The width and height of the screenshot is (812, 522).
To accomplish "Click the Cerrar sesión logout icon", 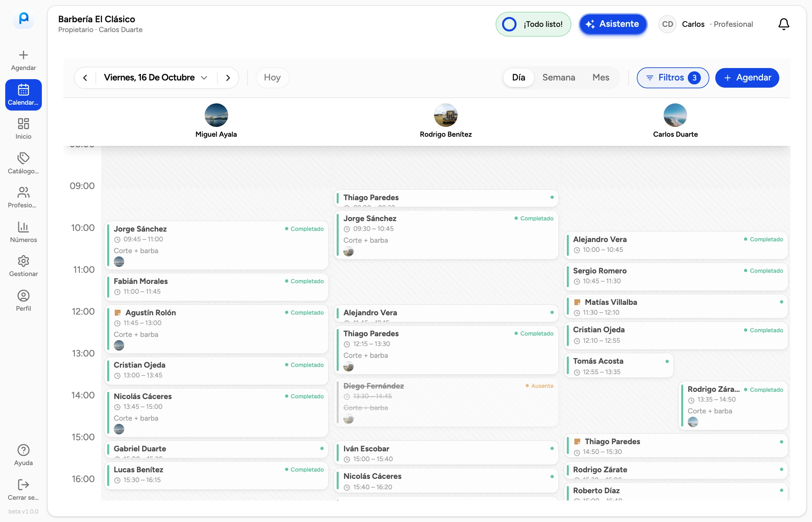I will pos(24,485).
